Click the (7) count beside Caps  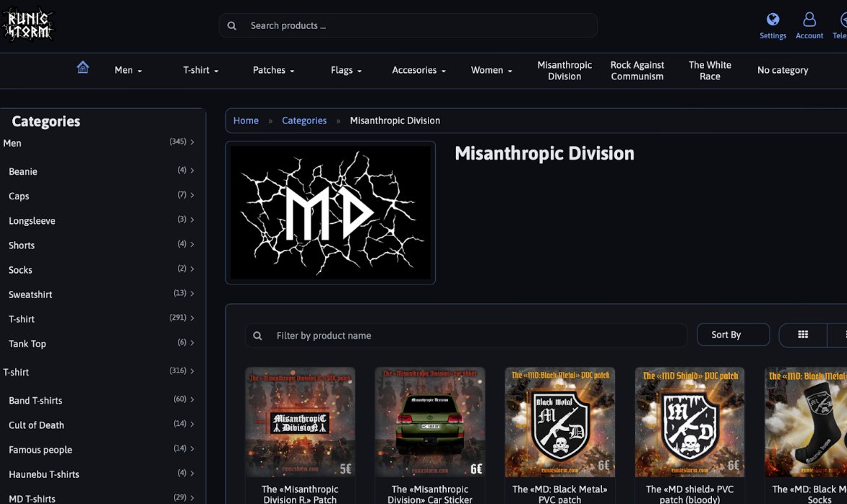pyautogui.click(x=182, y=194)
